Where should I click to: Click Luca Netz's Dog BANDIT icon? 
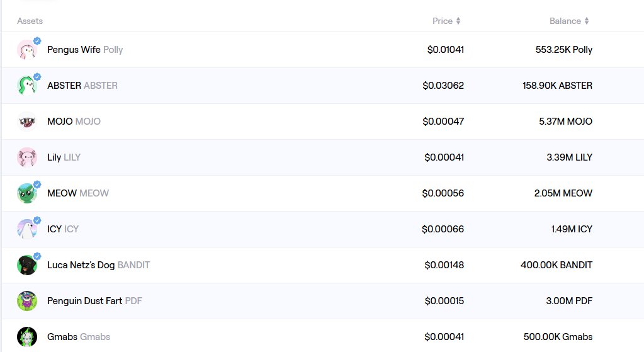26,265
